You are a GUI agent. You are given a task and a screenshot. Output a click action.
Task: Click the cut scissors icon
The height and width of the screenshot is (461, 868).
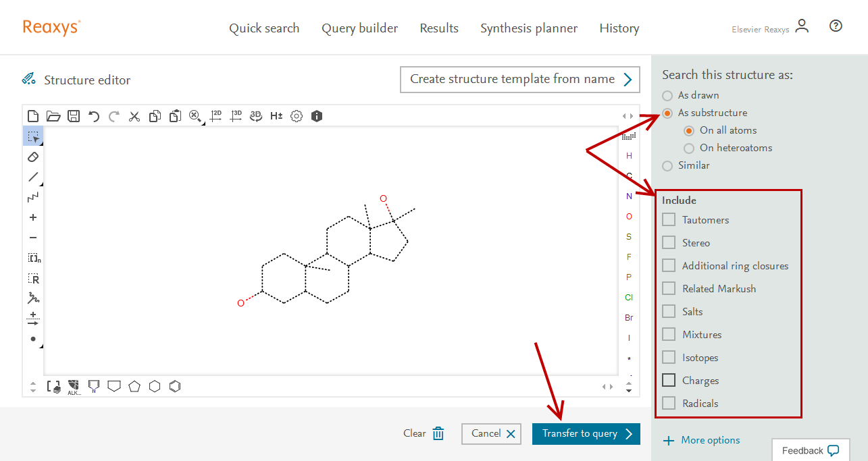pos(134,116)
